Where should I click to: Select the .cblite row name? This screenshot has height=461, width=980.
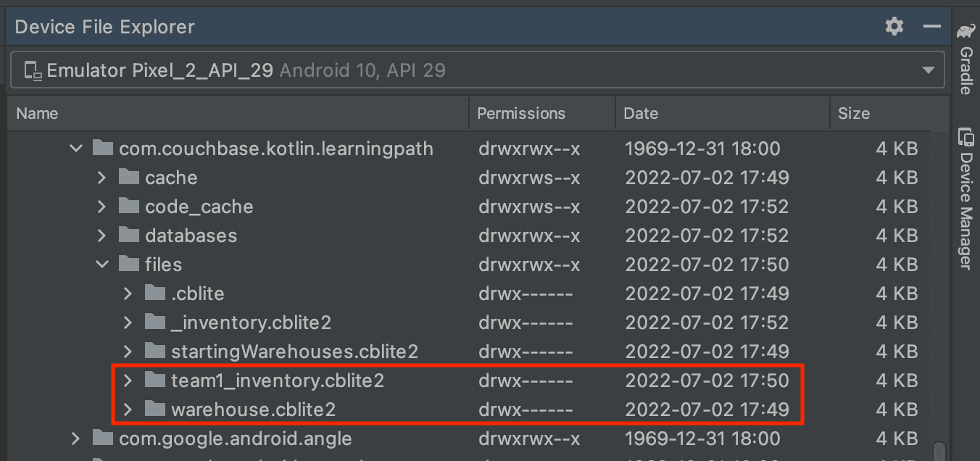(x=198, y=294)
